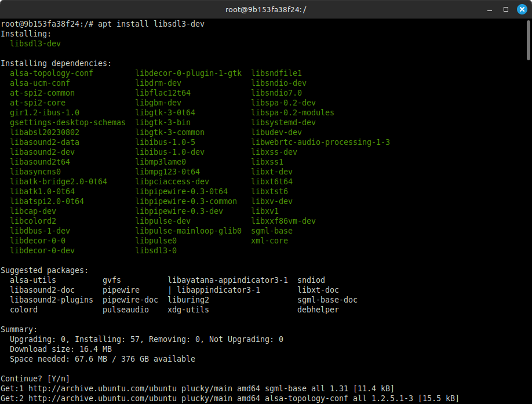Image resolution: width=532 pixels, height=404 pixels.
Task: Click the package gir1.2-ibus-1.0
Action: coord(45,112)
